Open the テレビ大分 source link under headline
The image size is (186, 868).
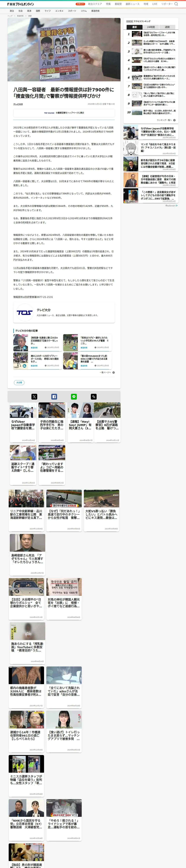[18, 104]
